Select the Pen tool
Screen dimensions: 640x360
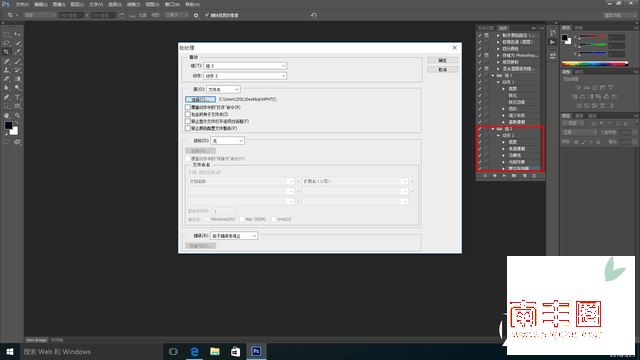pyautogui.click(x=7, y=97)
